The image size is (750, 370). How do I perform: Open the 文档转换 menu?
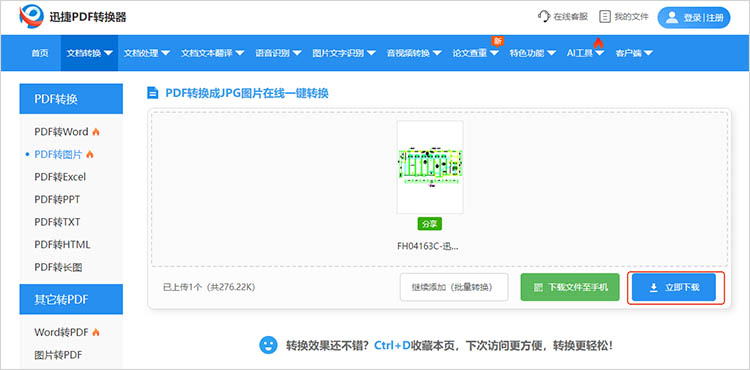(89, 53)
